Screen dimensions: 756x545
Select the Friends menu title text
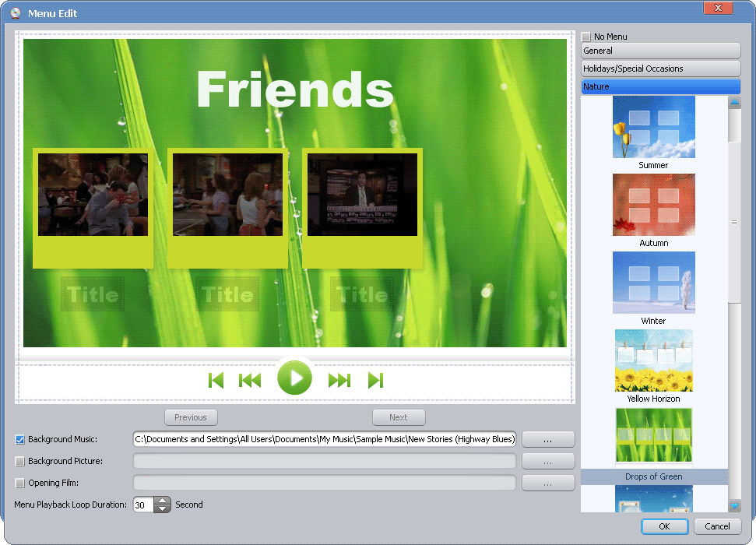tap(295, 90)
